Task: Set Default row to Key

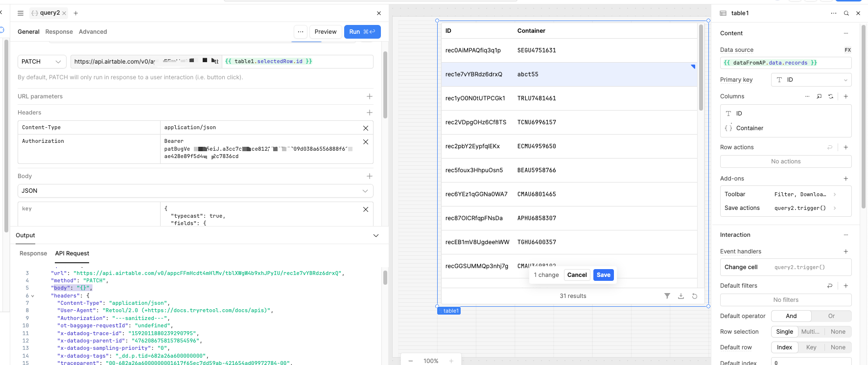Action: coord(811,347)
